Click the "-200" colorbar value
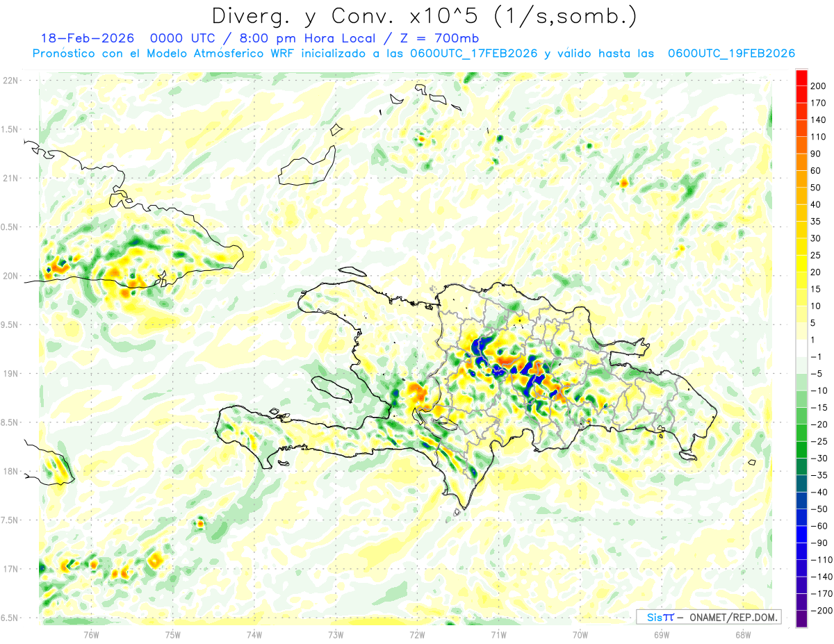This screenshot has height=644, width=834. (x=821, y=611)
